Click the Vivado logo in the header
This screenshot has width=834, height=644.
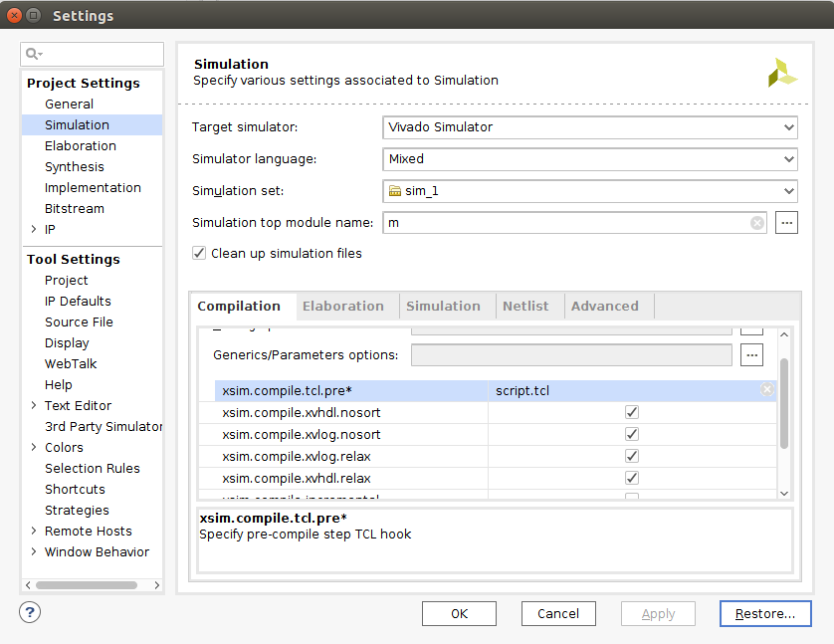tap(782, 73)
